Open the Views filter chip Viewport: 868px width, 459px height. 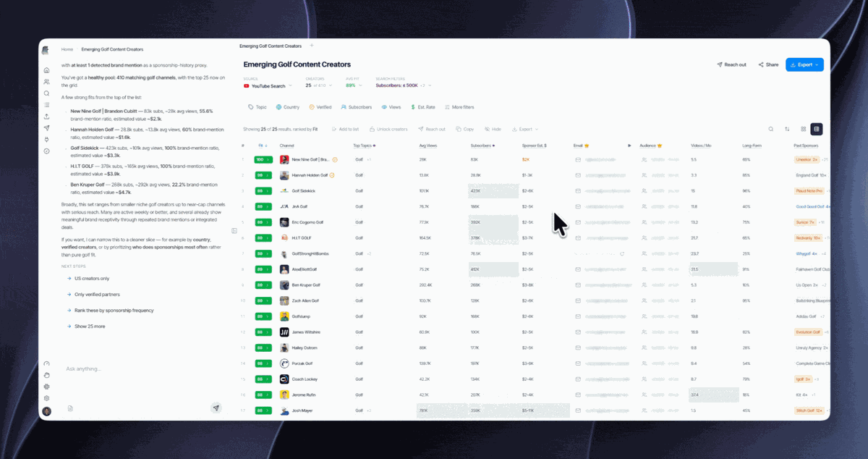391,107
